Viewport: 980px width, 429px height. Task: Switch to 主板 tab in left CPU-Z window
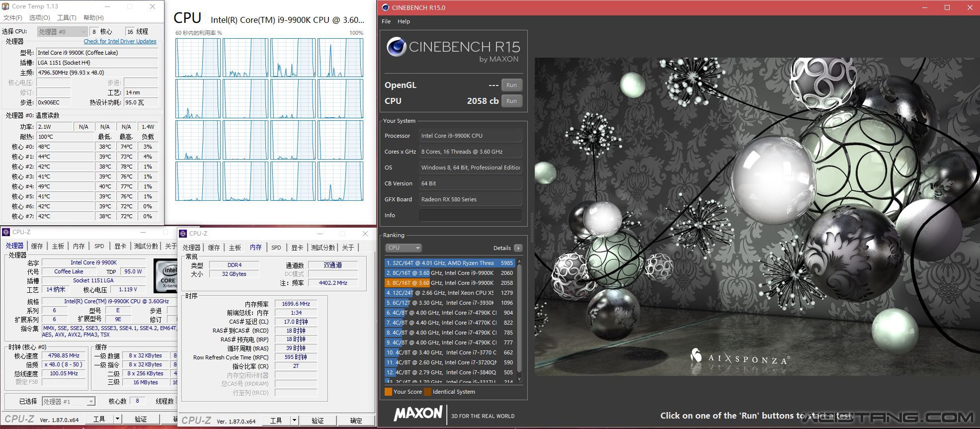click(x=58, y=246)
